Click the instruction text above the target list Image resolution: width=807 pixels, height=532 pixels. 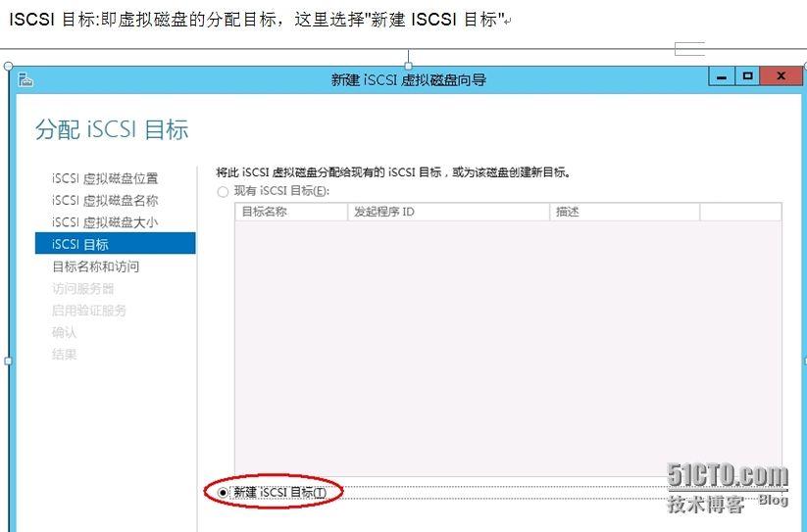(393, 172)
